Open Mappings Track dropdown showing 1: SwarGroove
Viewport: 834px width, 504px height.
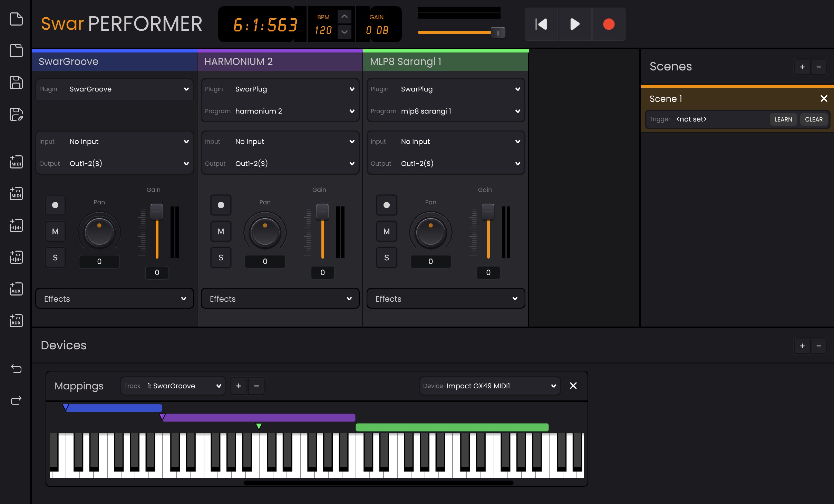pos(173,386)
